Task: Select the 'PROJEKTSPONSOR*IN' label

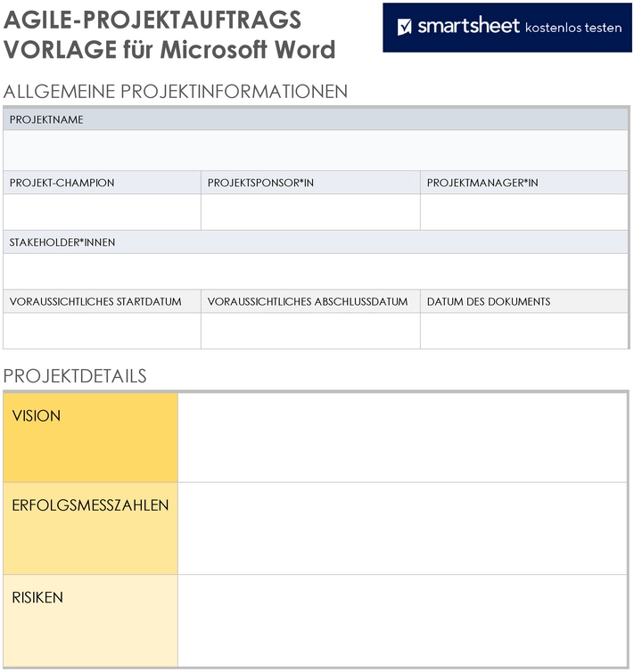Action: 260,183
